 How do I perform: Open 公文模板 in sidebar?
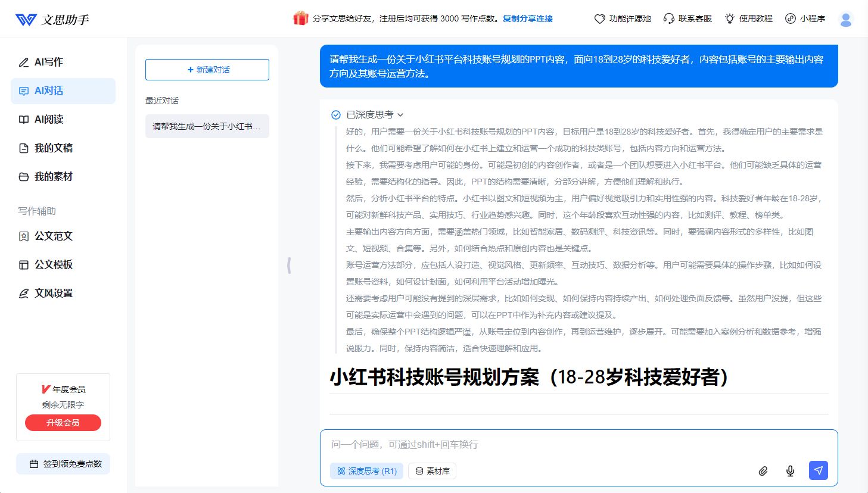point(63,265)
